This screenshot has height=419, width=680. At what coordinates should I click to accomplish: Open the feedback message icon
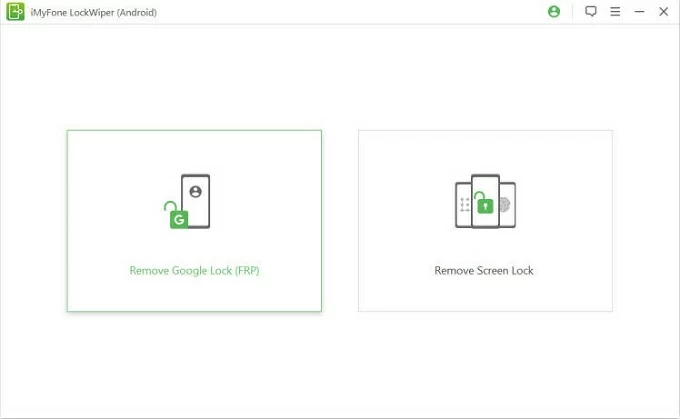[591, 12]
